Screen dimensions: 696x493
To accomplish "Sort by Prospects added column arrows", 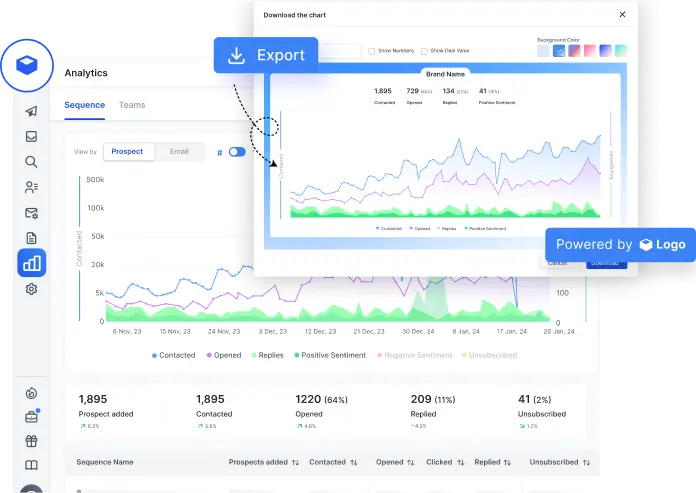I will pos(296,462).
